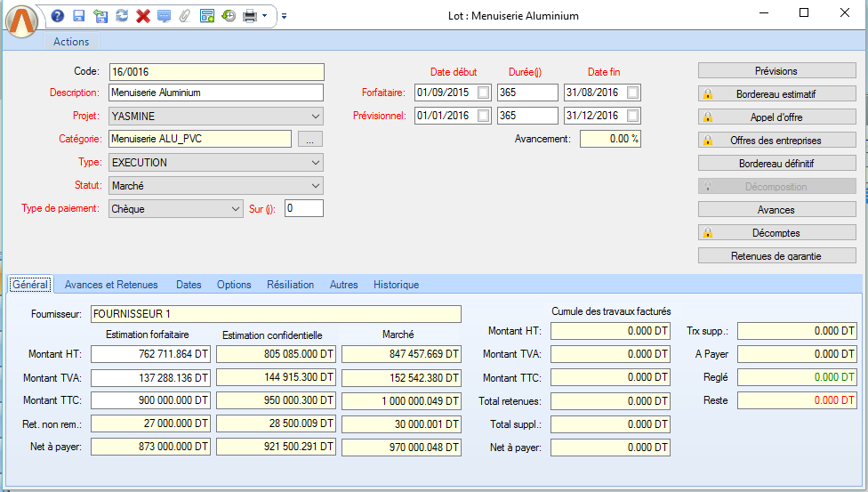Open the Historique tab

[x=396, y=285]
